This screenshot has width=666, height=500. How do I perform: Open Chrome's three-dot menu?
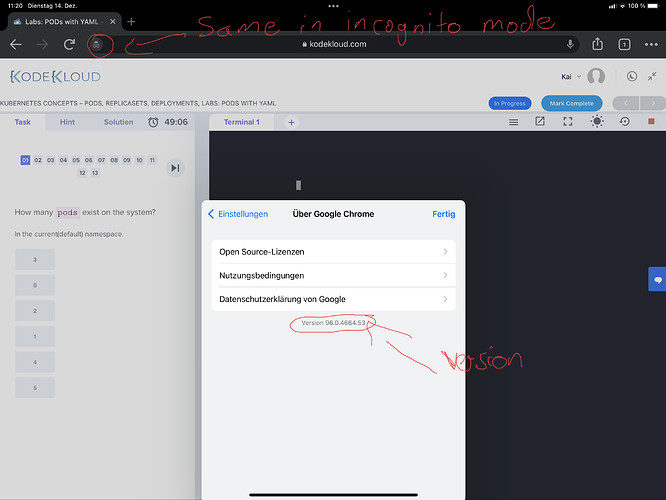pos(651,44)
